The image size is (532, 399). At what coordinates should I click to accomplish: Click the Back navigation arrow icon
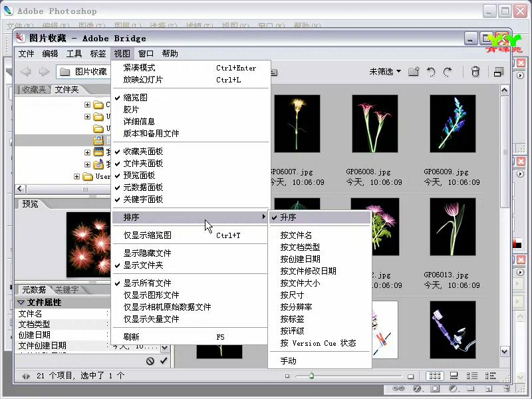(x=26, y=72)
